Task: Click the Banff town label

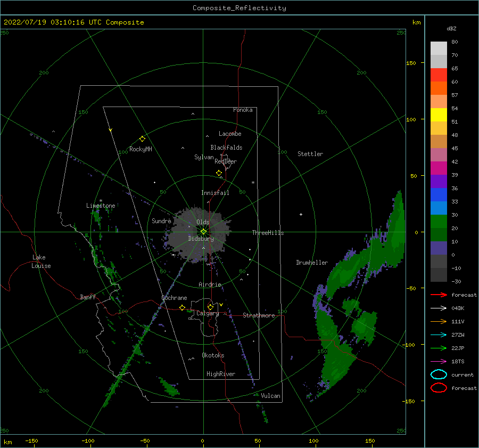Action: coord(88,297)
